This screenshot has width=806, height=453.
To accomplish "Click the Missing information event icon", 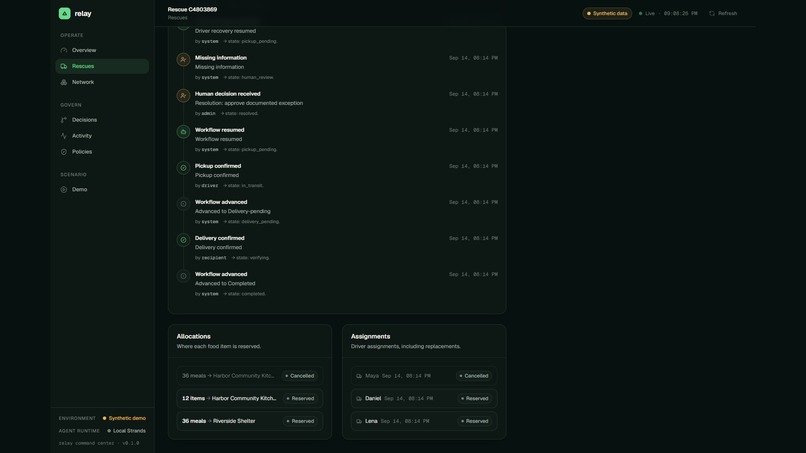I will 183,60.
